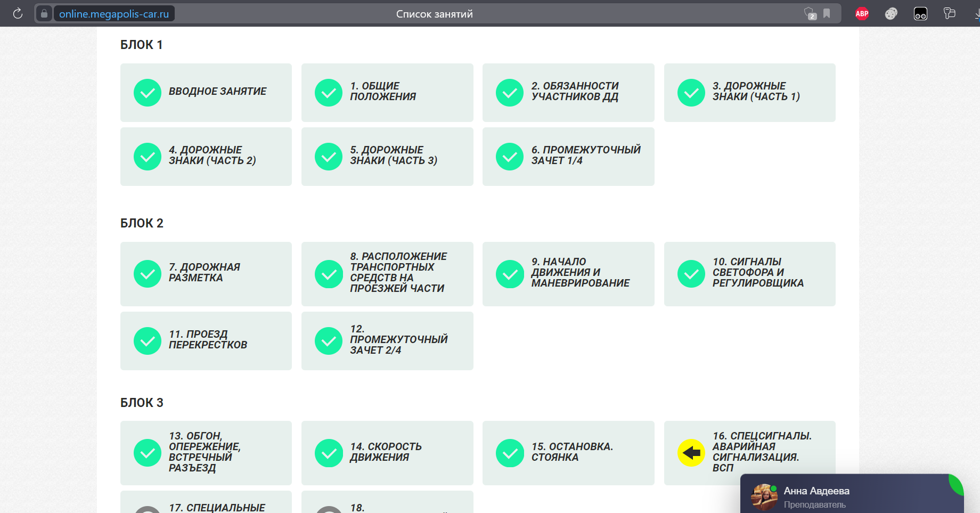
Task: Open the cookie extension icon
Action: (891, 14)
